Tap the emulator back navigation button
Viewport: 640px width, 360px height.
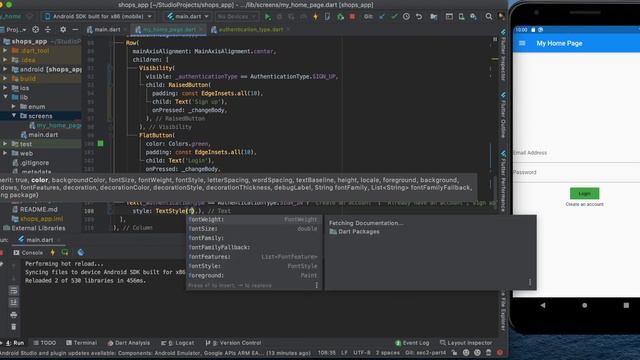543,305
